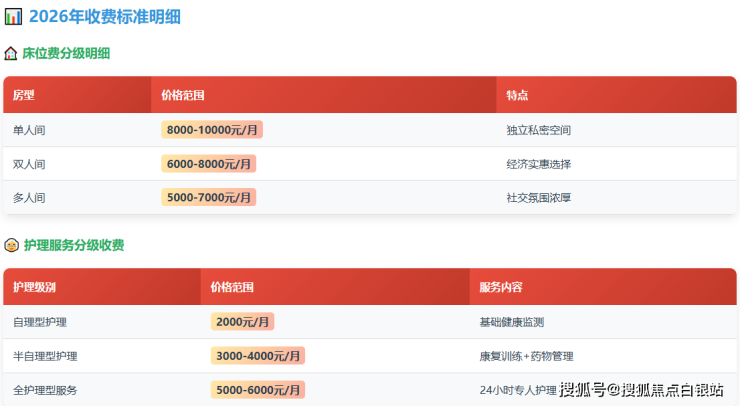Click the face icon beside 护理服务分级收费
740x406 pixels.
tap(11, 245)
